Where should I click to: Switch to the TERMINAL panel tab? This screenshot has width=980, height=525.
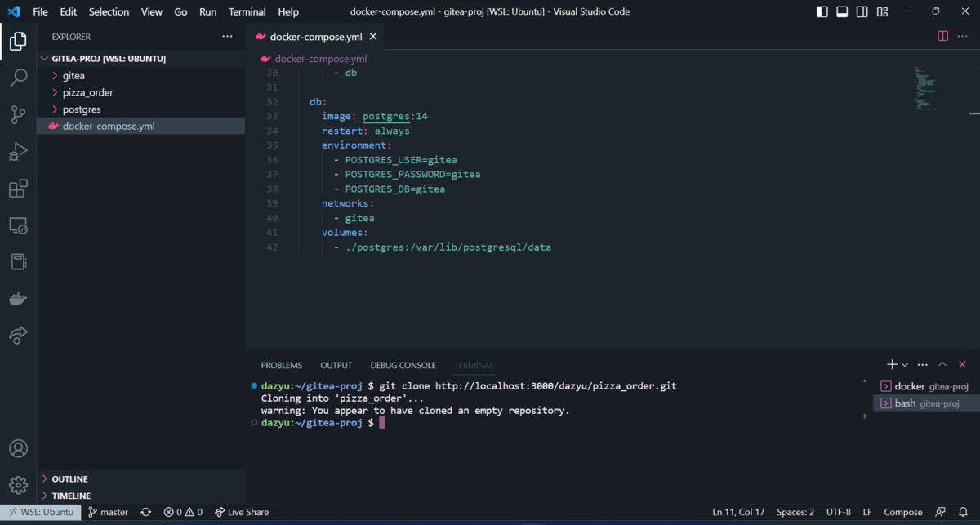[x=474, y=365]
